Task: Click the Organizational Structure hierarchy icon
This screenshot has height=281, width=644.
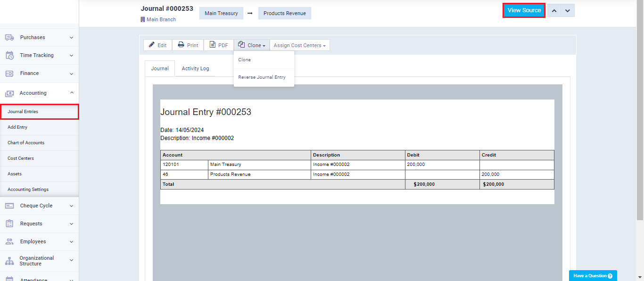Action: point(9,261)
